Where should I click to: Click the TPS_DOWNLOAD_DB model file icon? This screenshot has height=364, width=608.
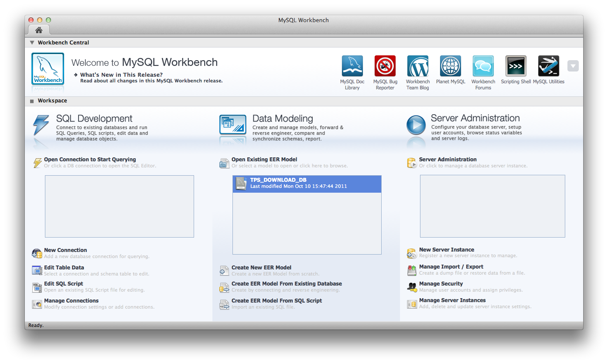click(x=241, y=184)
